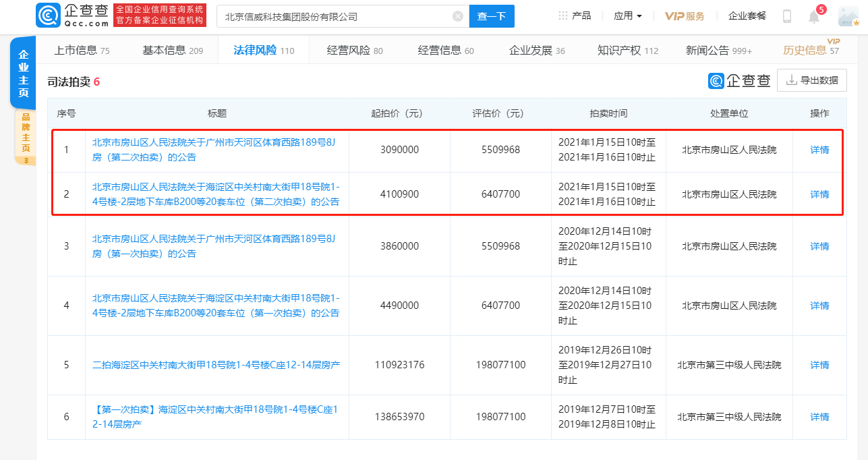Click the 导出数据 export button
This screenshot has height=460, width=868.
tap(812, 80)
